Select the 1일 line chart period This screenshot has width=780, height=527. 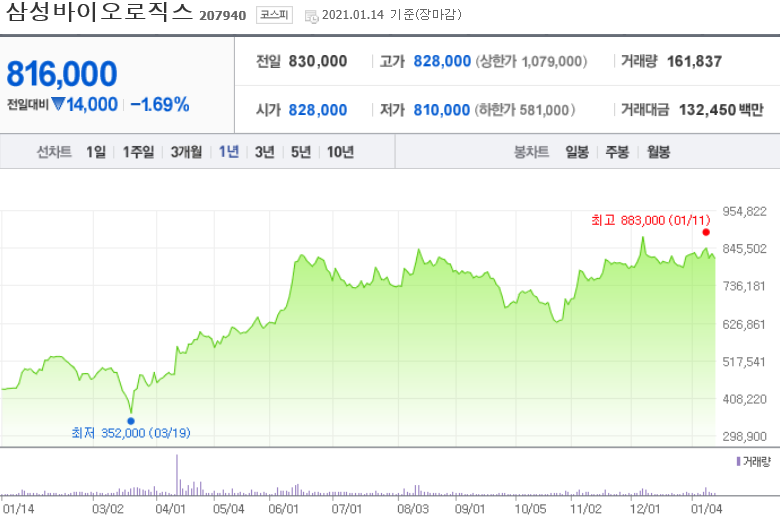click(x=96, y=152)
